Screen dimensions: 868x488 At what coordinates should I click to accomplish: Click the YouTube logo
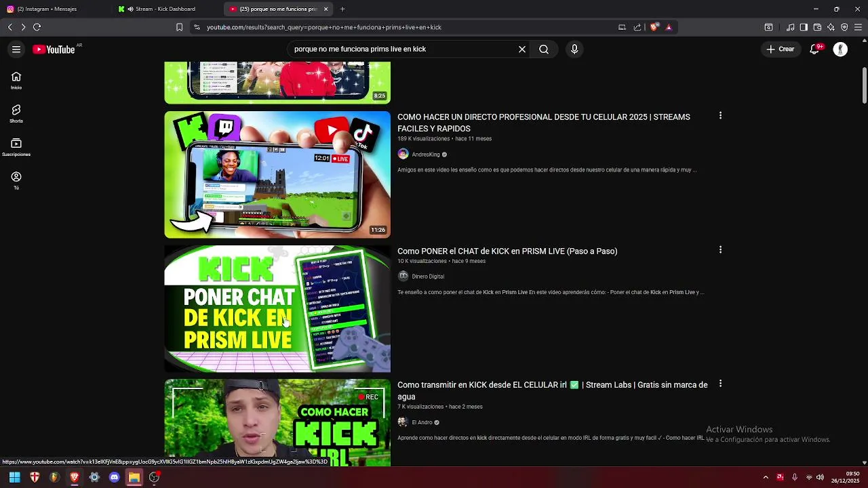[54, 49]
